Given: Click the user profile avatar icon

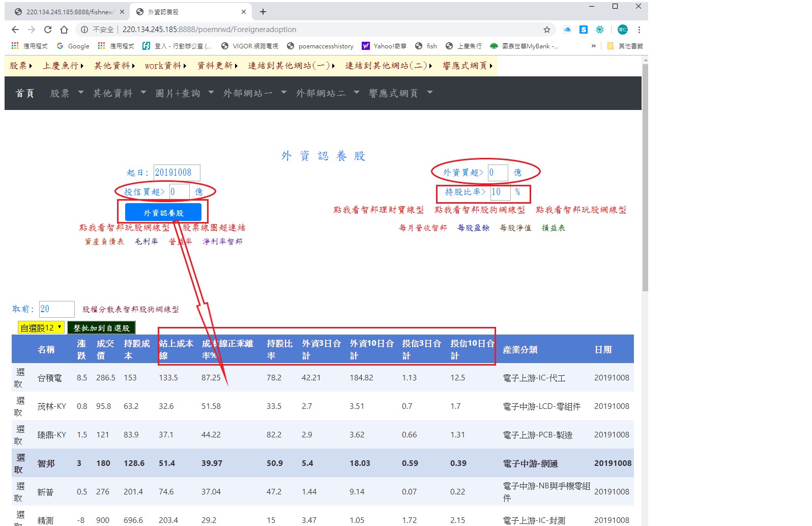Looking at the screenshot, I should (623, 30).
